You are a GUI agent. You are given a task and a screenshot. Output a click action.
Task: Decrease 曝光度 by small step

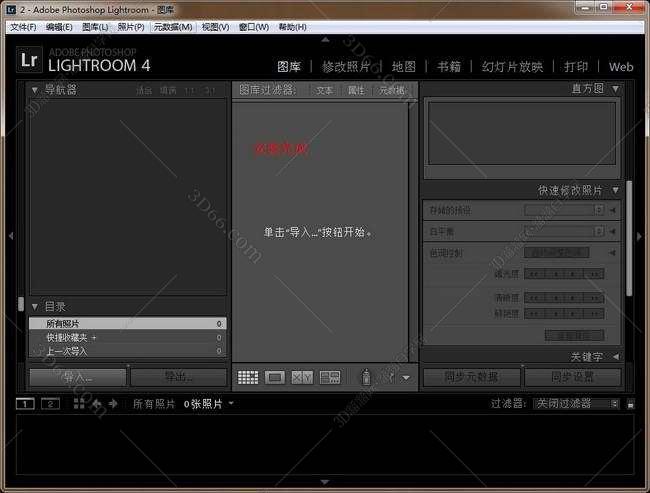coord(554,274)
